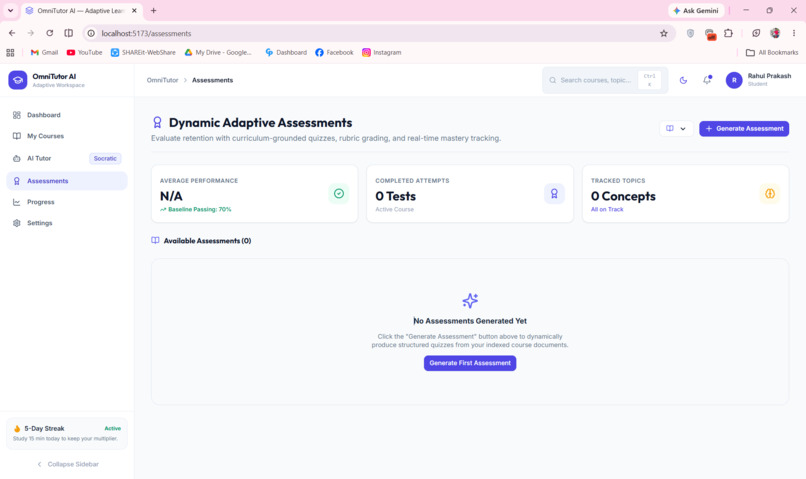Open the Dashboard sidebar item
806x479 pixels.
[67, 115]
